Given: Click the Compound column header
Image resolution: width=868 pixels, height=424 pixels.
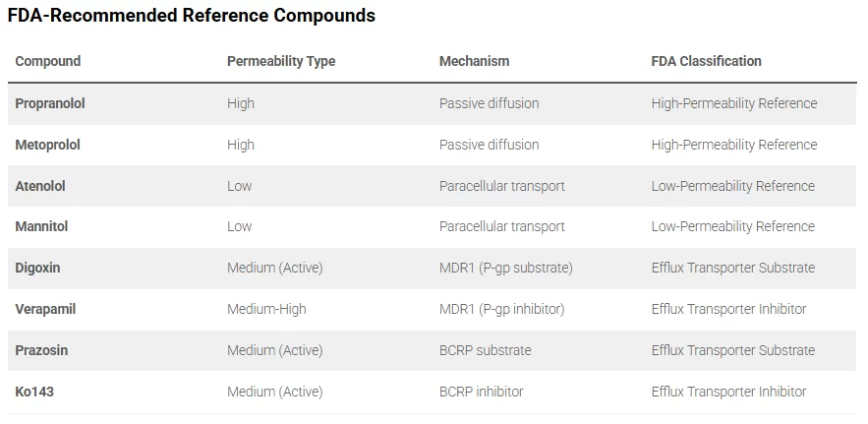Looking at the screenshot, I should click(x=48, y=61).
